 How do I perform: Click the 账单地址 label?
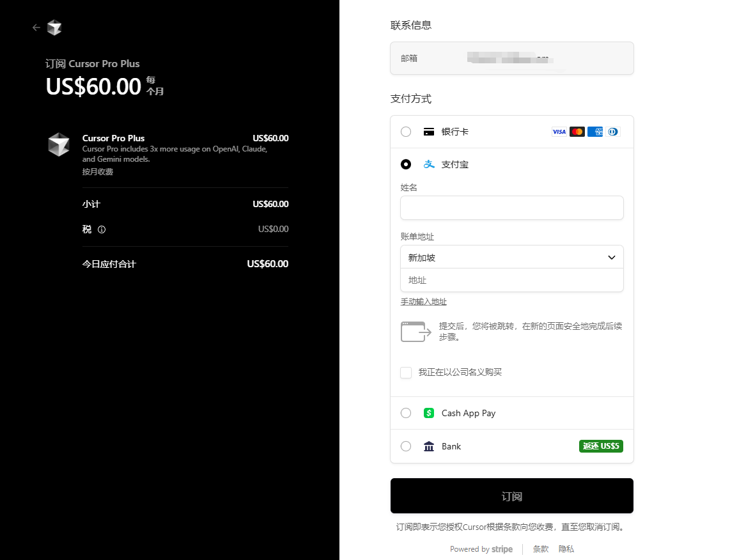coord(417,237)
